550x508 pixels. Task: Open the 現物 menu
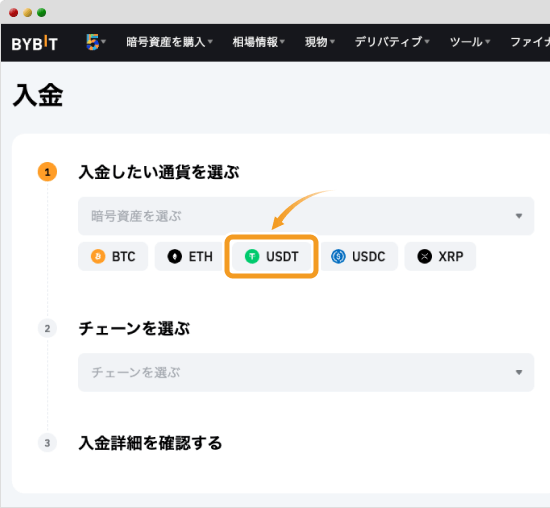coord(320,42)
